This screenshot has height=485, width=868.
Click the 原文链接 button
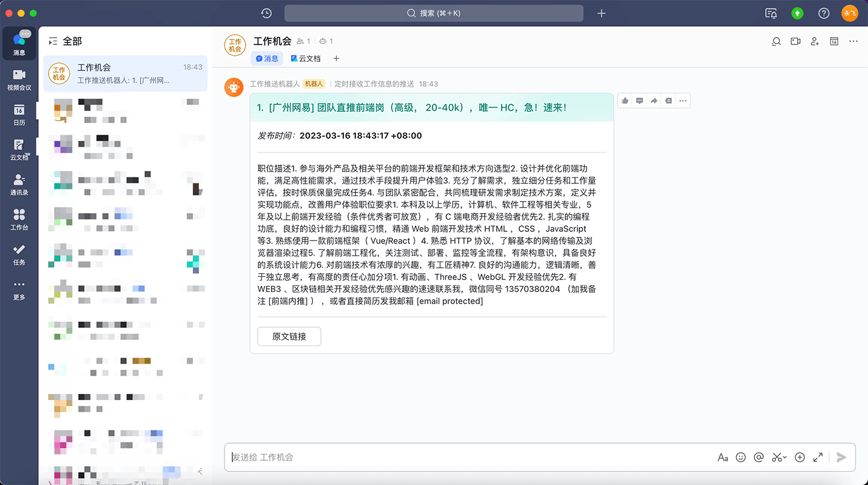tap(289, 336)
